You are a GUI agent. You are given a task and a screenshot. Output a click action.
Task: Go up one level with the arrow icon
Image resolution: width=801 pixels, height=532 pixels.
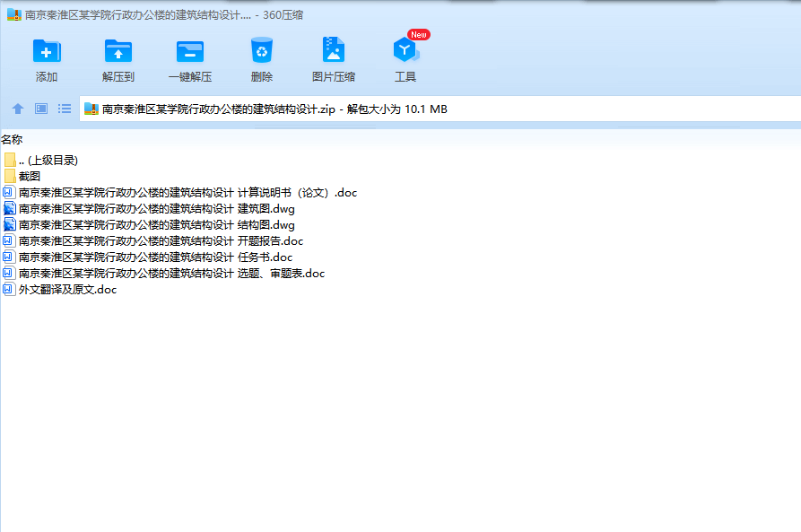[x=18, y=109]
